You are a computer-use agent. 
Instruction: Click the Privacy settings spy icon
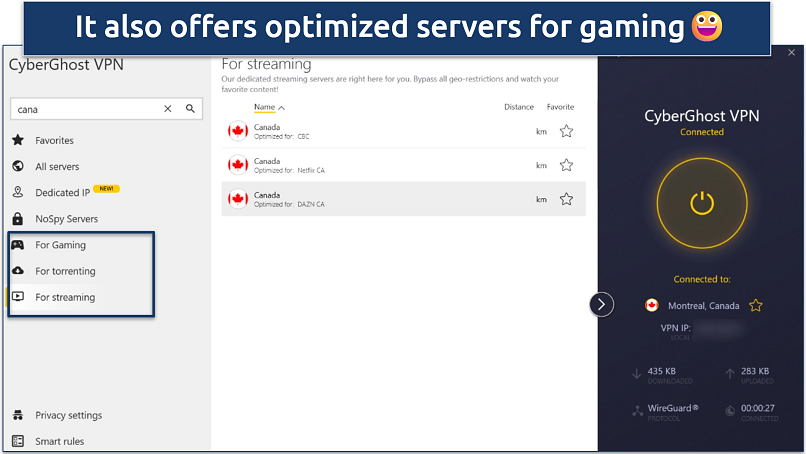coord(18,415)
